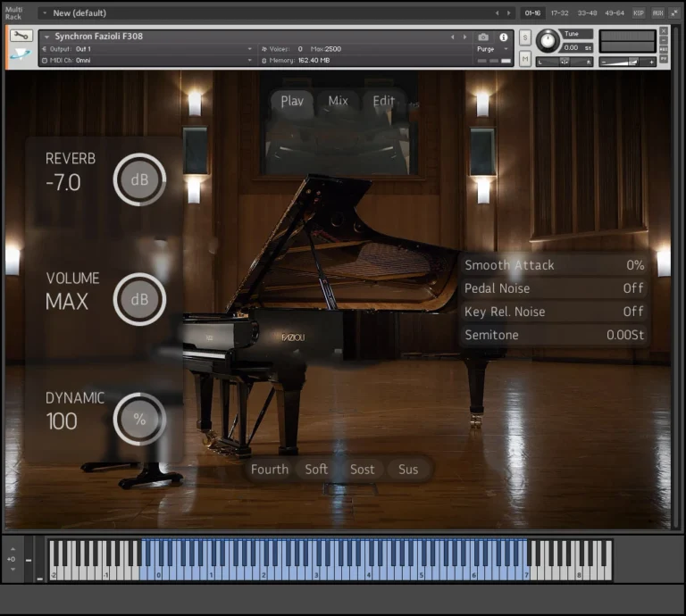The image size is (686, 616).
Task: Click the Dynamic percent knob
Action: tap(139, 420)
